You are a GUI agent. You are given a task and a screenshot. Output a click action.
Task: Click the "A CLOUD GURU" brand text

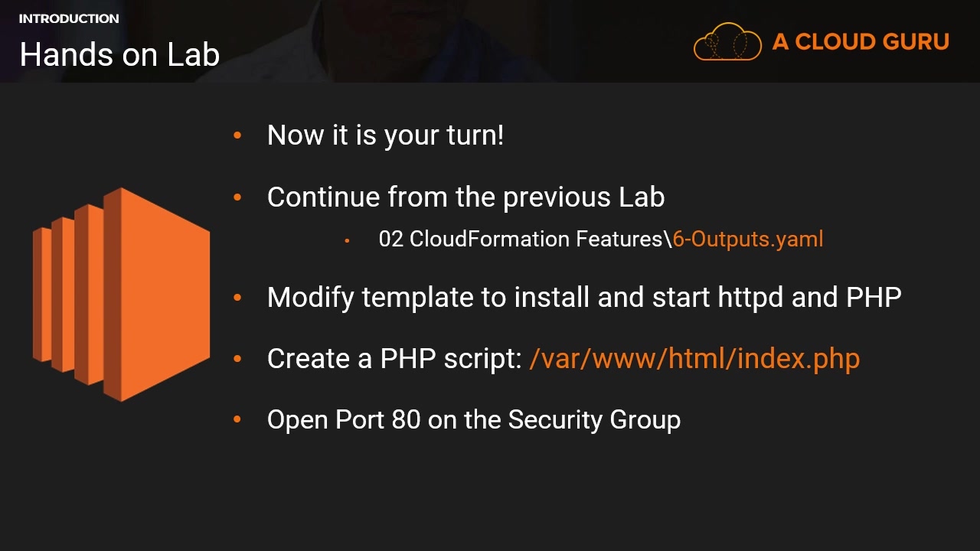pyautogui.click(x=861, y=41)
